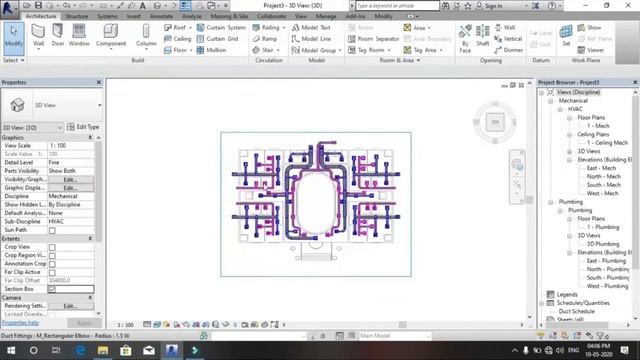Open the Component tool
Image resolution: width=640 pixels, height=360 pixels.
[x=111, y=36]
